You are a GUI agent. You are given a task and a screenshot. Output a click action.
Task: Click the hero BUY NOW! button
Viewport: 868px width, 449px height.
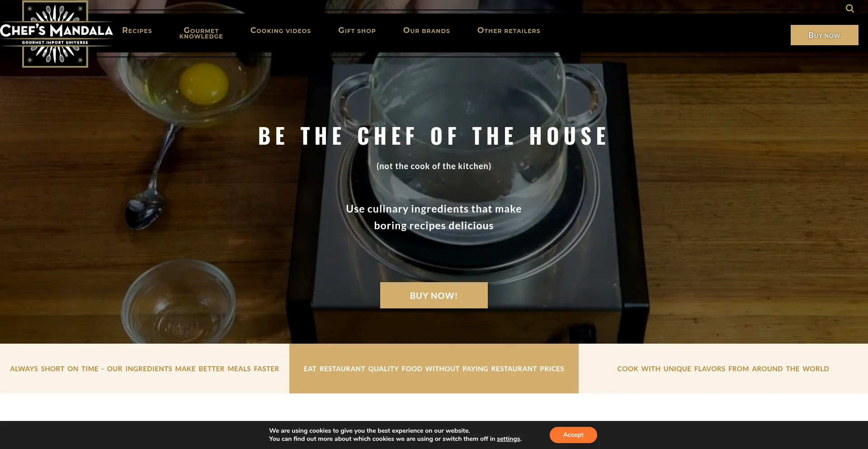[434, 295]
